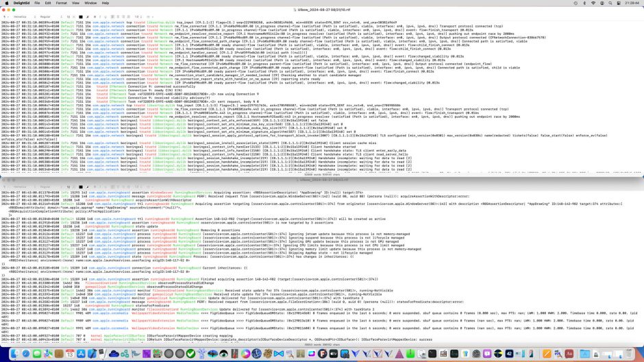Open App Store from the Dock
Screen dimensions: 644x362
81,354
